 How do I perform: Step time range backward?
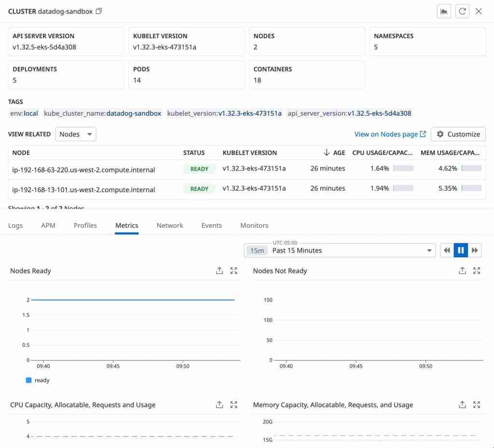[447, 250]
